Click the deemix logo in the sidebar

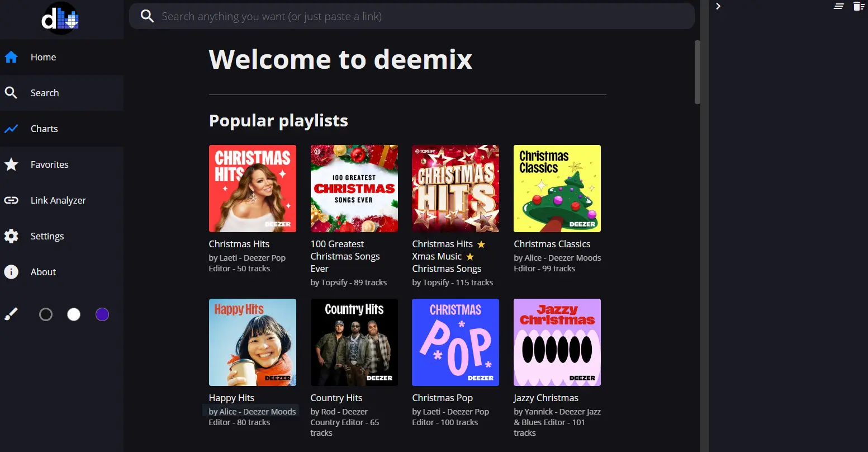click(x=60, y=18)
